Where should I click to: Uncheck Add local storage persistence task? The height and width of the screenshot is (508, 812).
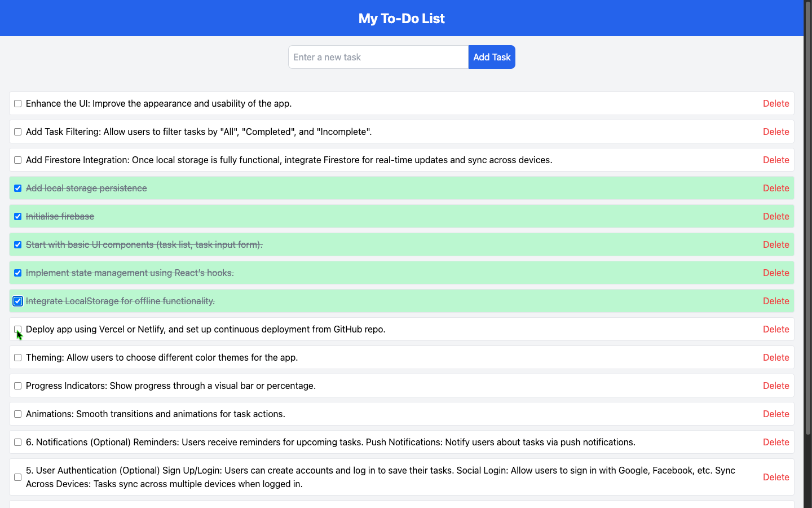[x=18, y=189]
